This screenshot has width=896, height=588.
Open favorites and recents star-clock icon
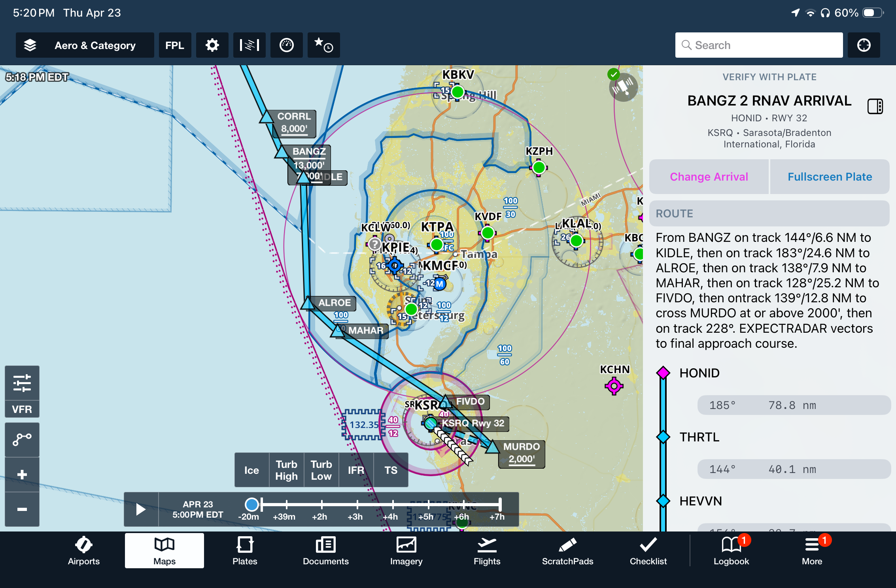click(x=323, y=45)
